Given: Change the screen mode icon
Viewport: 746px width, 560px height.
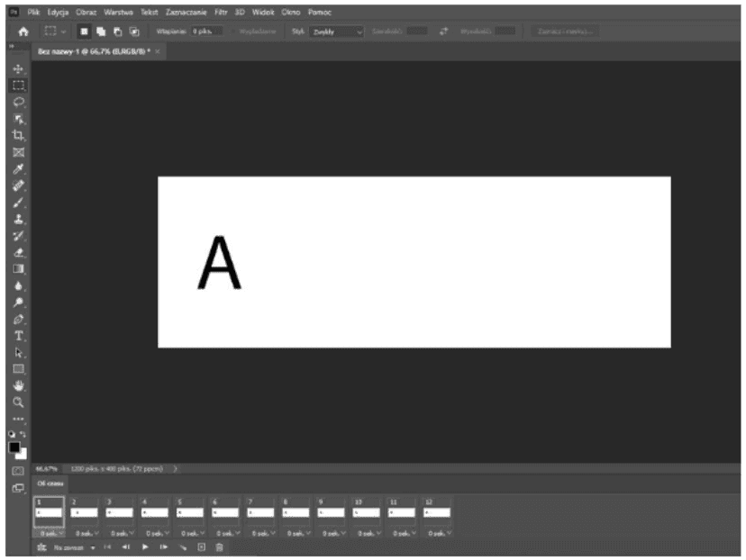Looking at the screenshot, I should tap(18, 488).
